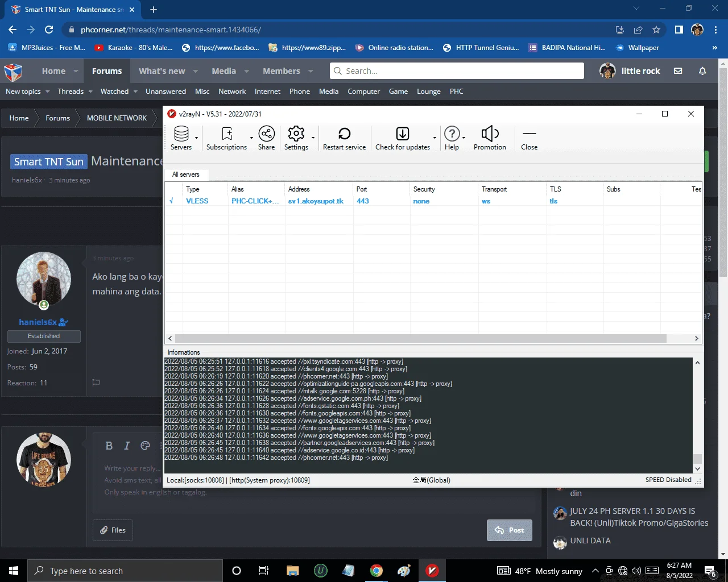Open a new browser tab
The height and width of the screenshot is (582, 728).
pos(154,10)
